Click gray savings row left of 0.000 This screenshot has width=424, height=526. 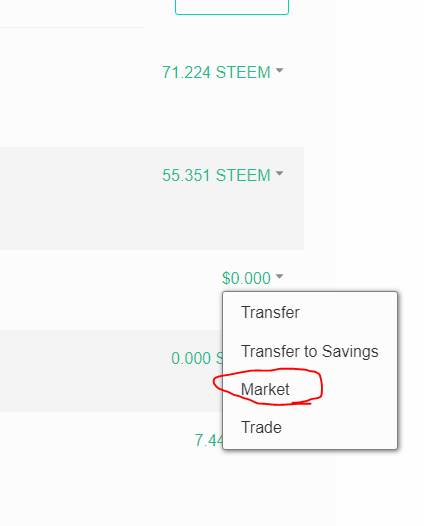86,371
